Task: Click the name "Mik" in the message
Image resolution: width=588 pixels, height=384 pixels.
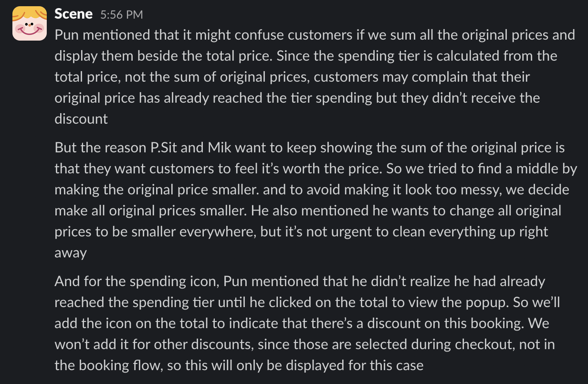Action: click(219, 148)
